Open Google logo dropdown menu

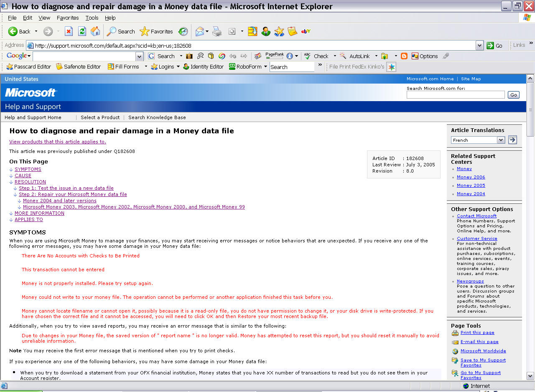pos(18,56)
